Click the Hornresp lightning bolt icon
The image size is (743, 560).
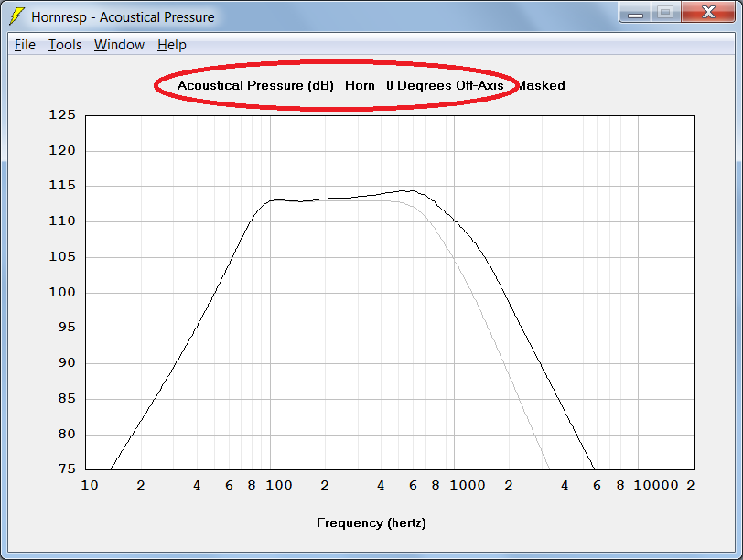click(x=17, y=16)
